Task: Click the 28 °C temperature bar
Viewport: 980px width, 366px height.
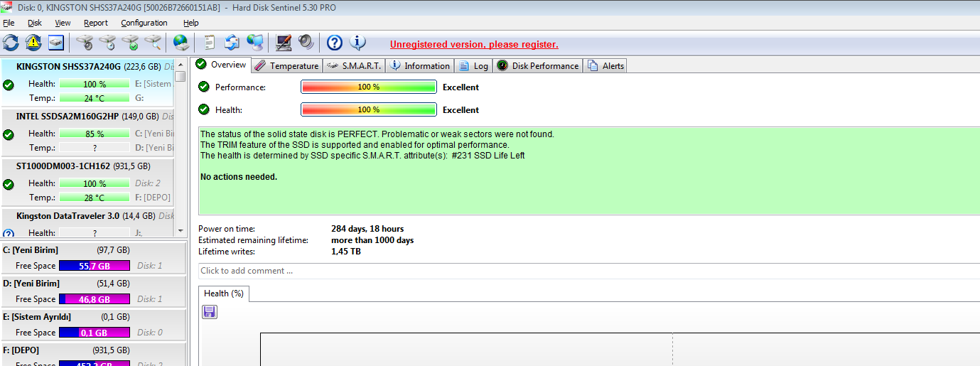Action: pyautogui.click(x=94, y=198)
